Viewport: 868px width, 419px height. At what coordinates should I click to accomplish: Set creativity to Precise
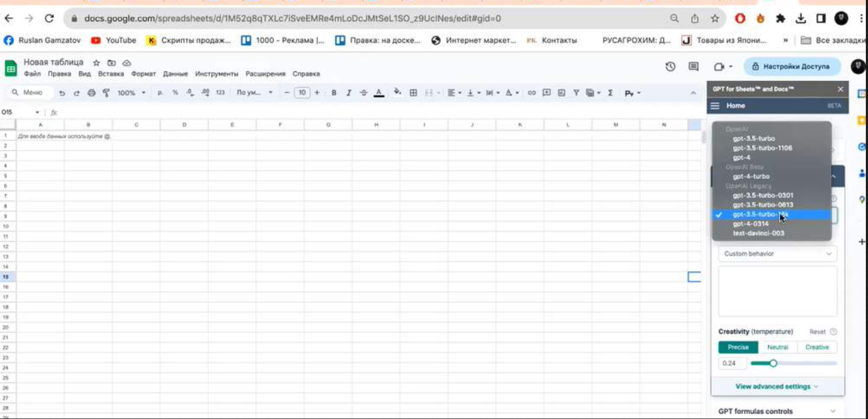[738, 347]
